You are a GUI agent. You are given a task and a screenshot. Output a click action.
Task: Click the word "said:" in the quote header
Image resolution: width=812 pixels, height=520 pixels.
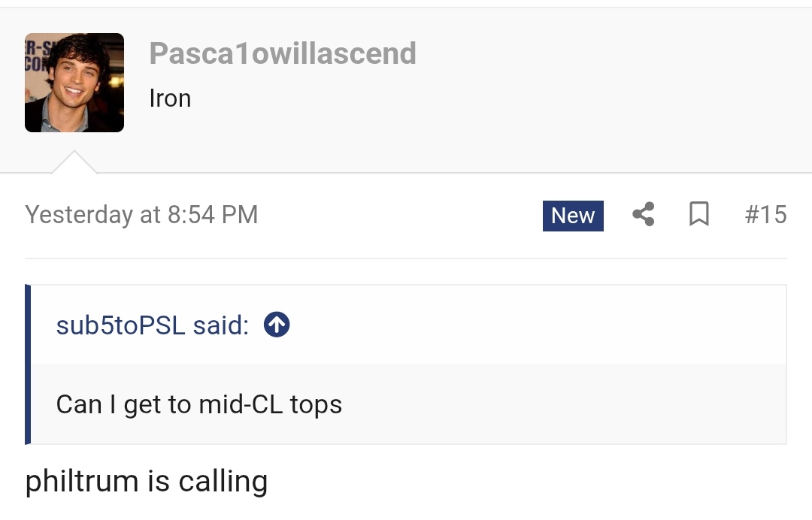(220, 325)
